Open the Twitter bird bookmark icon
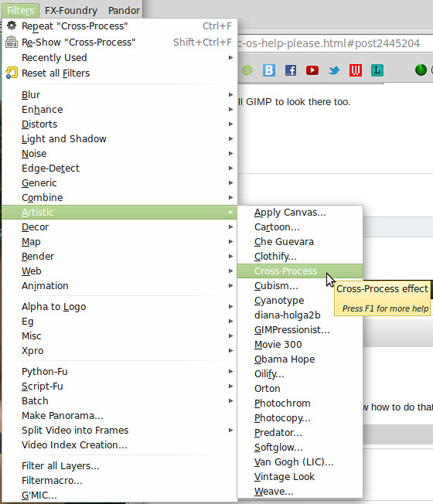 334,70
